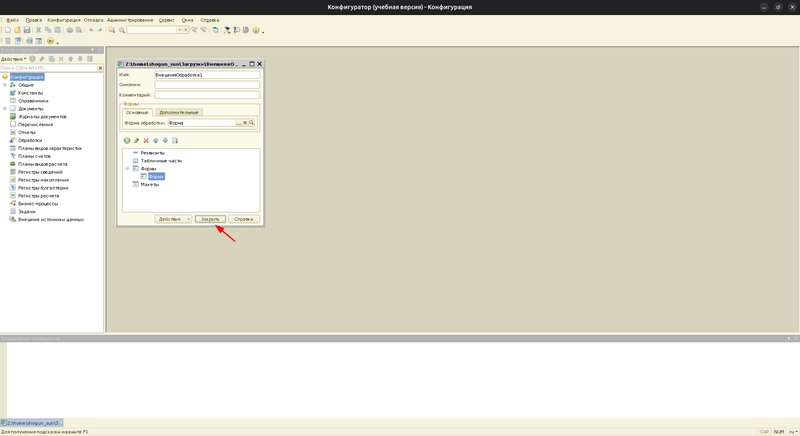Select Журналы документов in configuration tree
Image resolution: width=800 pixels, height=436 pixels.
tap(42, 117)
